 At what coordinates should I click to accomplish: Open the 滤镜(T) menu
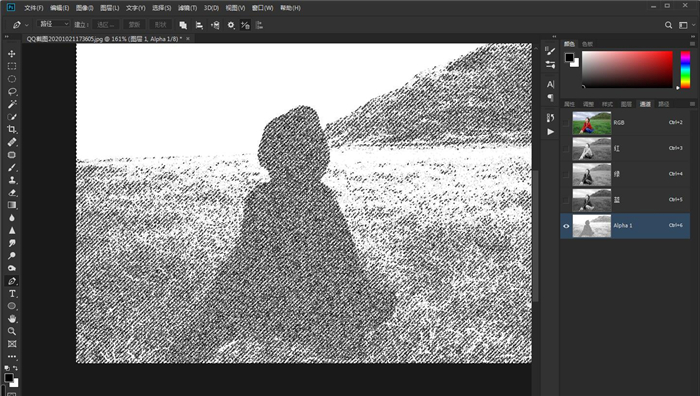click(187, 8)
